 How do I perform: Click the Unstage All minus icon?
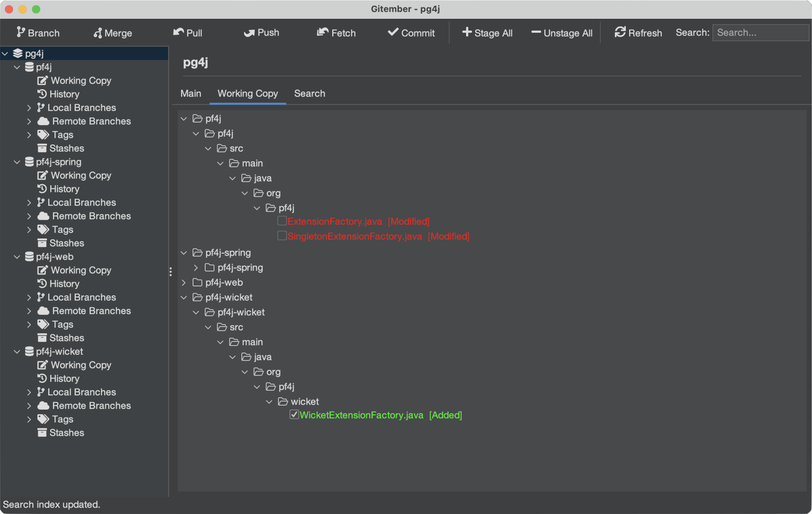536,33
